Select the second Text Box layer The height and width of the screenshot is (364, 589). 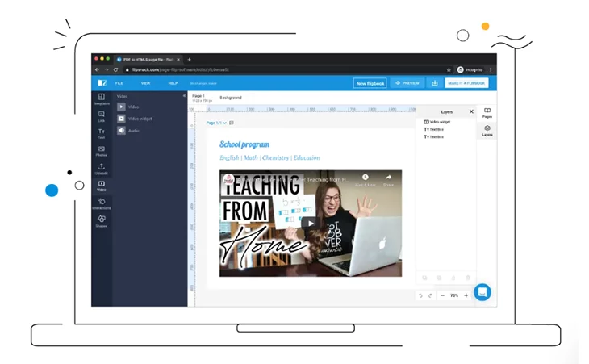434,137
